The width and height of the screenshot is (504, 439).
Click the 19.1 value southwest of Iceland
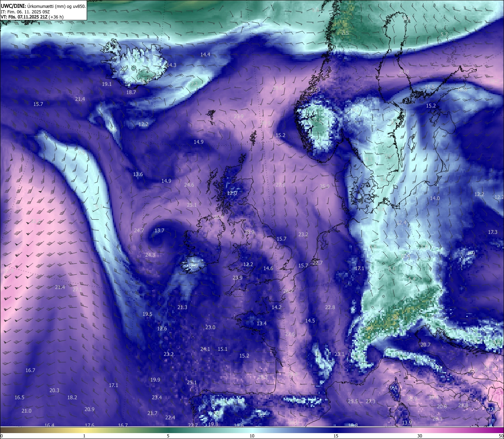[107, 84]
